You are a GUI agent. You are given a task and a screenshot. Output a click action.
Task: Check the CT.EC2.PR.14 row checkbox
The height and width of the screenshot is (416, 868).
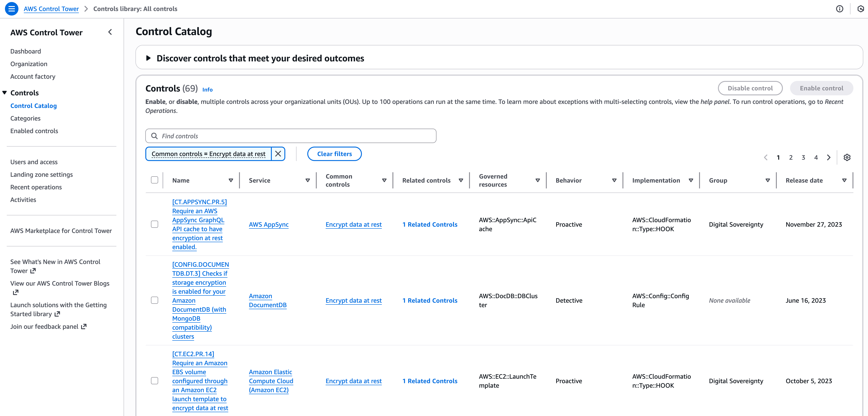point(155,381)
